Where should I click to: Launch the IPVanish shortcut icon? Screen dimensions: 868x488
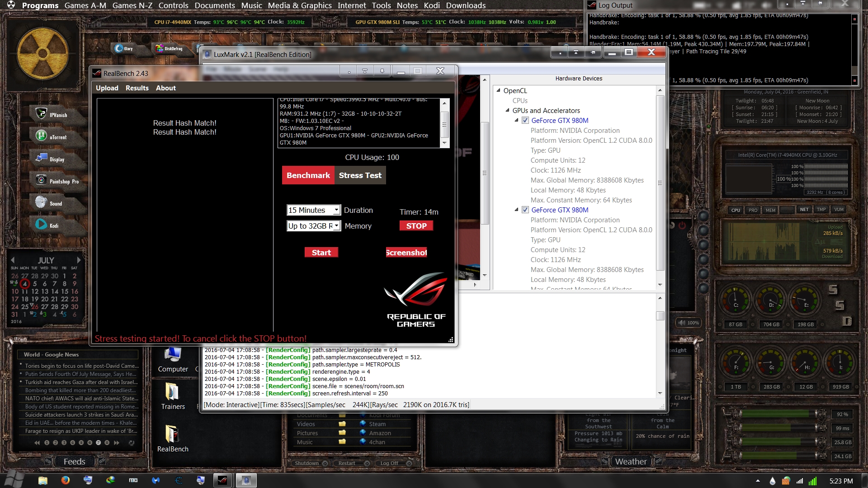[x=41, y=113]
